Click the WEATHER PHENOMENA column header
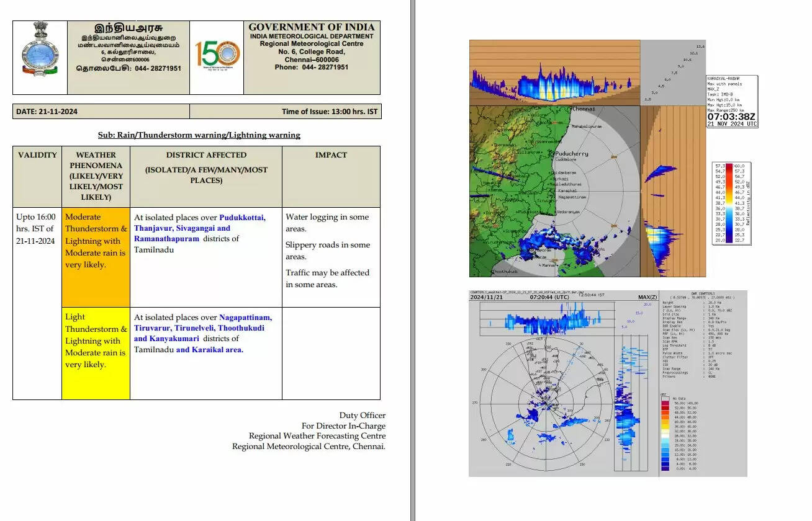 [96, 176]
